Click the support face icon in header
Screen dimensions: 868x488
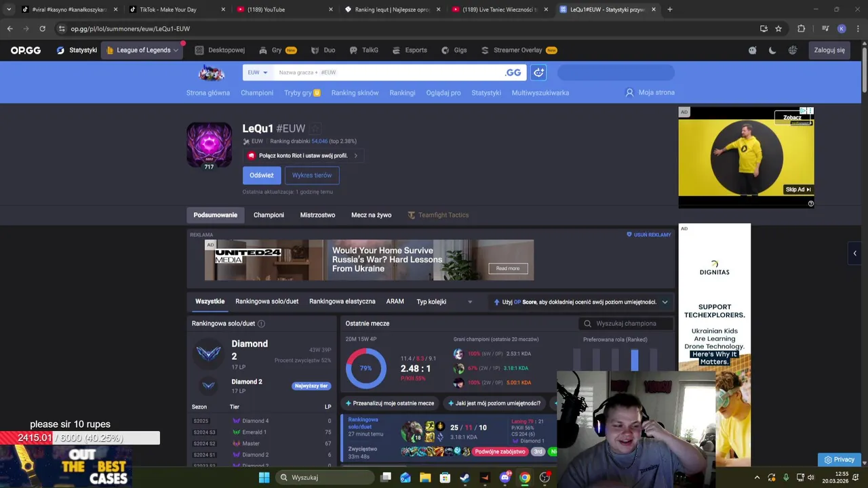(752, 50)
